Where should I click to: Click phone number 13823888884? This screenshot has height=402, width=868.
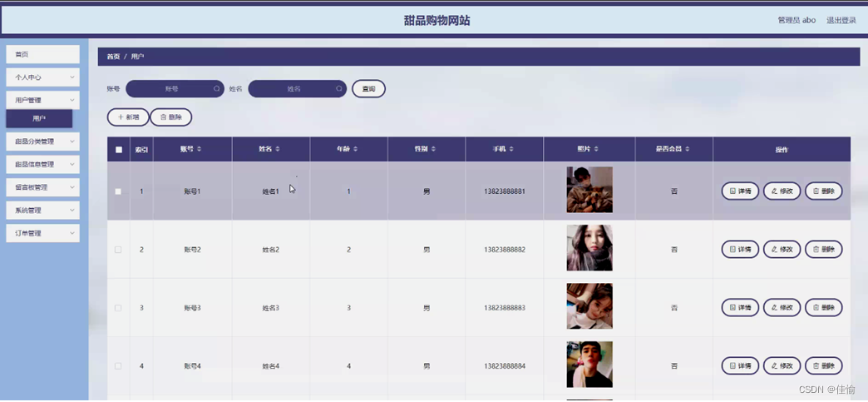505,366
